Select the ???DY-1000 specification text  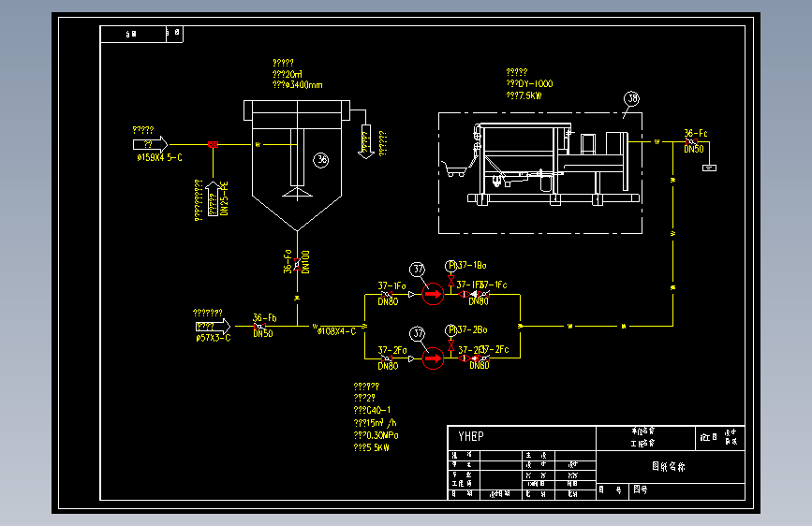click(x=529, y=84)
